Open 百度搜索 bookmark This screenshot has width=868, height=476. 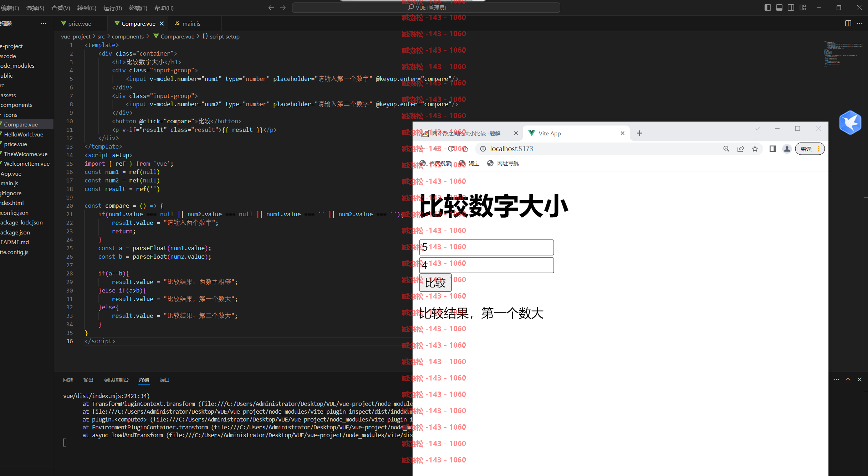tap(435, 163)
